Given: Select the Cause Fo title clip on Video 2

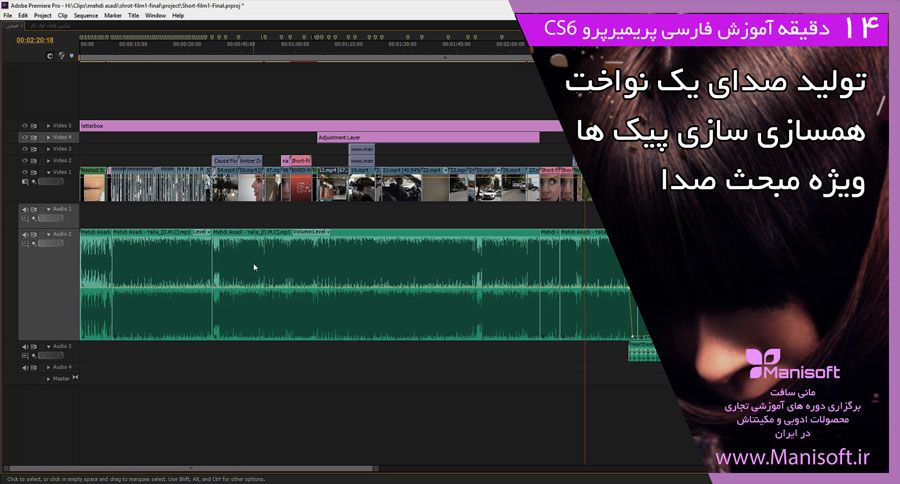Looking at the screenshot, I should pyautogui.click(x=225, y=161).
